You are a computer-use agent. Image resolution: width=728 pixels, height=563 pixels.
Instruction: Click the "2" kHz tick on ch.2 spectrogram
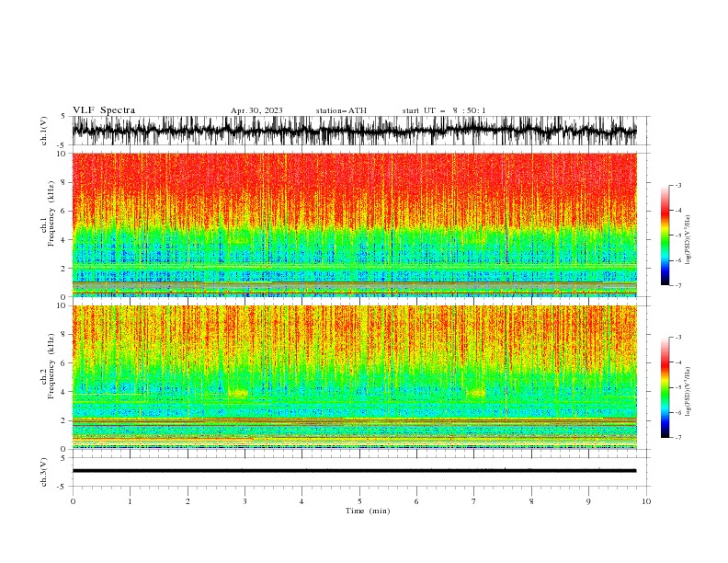point(63,420)
